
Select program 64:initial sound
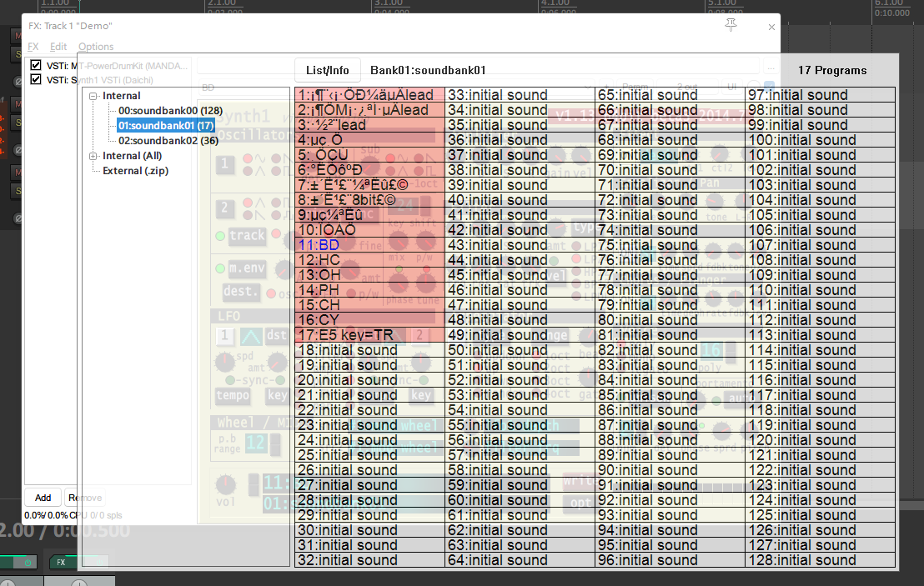coord(520,560)
